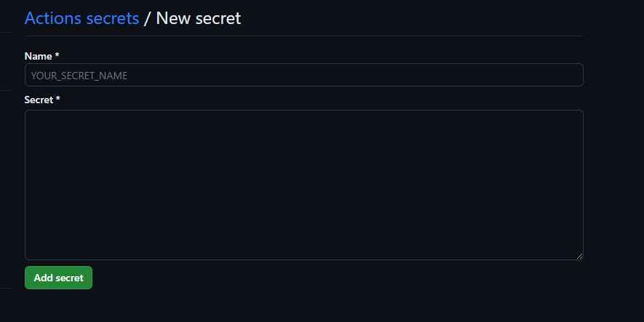Submit form with Add secret
The image size is (644, 322).
point(58,278)
